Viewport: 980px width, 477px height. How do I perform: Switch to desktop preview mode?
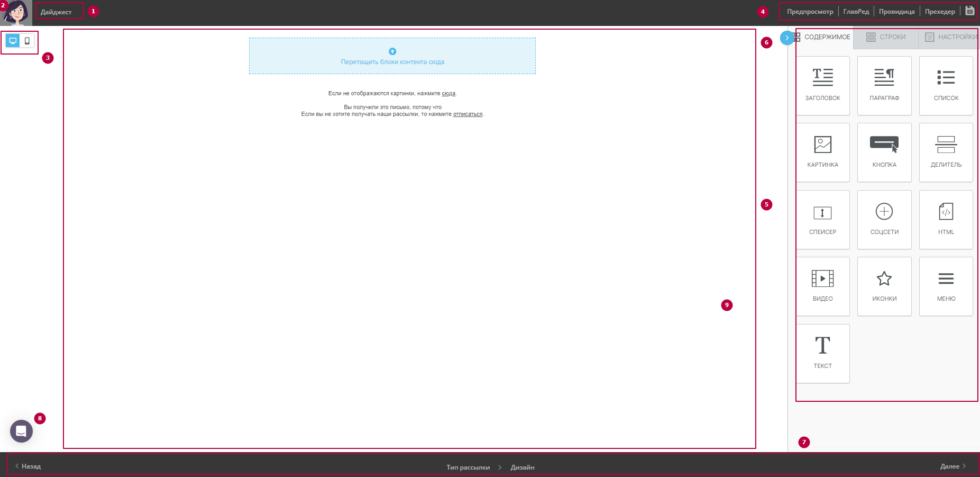(13, 41)
